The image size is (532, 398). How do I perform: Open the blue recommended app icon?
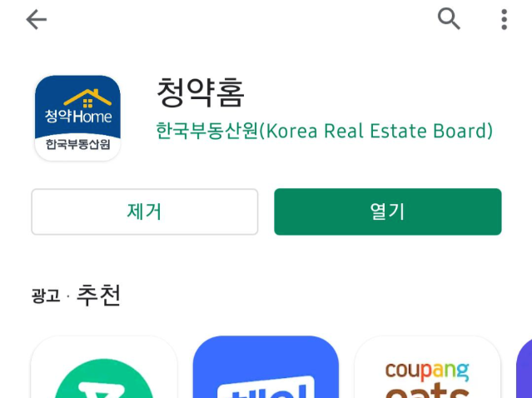(266, 367)
